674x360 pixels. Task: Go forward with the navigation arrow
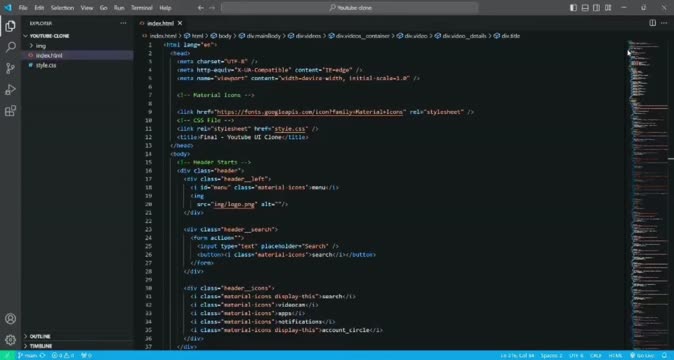click(212, 8)
